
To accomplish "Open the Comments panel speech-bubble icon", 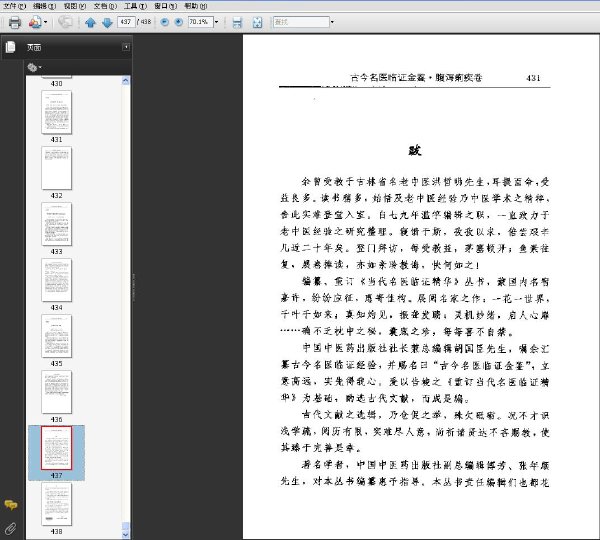I will (11, 505).
